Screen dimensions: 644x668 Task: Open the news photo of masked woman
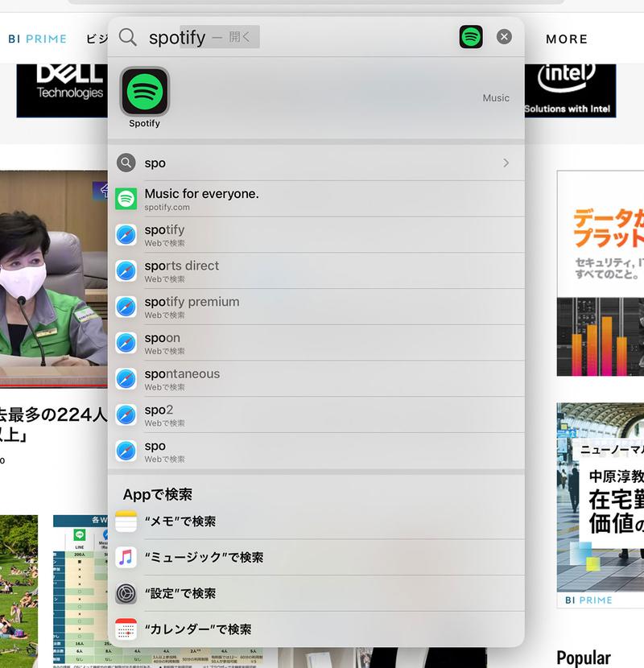pyautogui.click(x=54, y=279)
